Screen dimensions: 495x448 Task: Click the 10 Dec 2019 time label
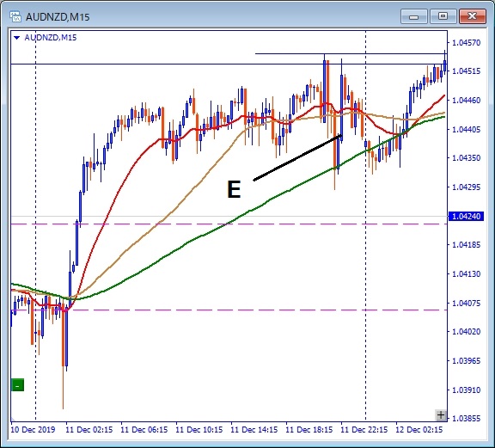(x=33, y=430)
